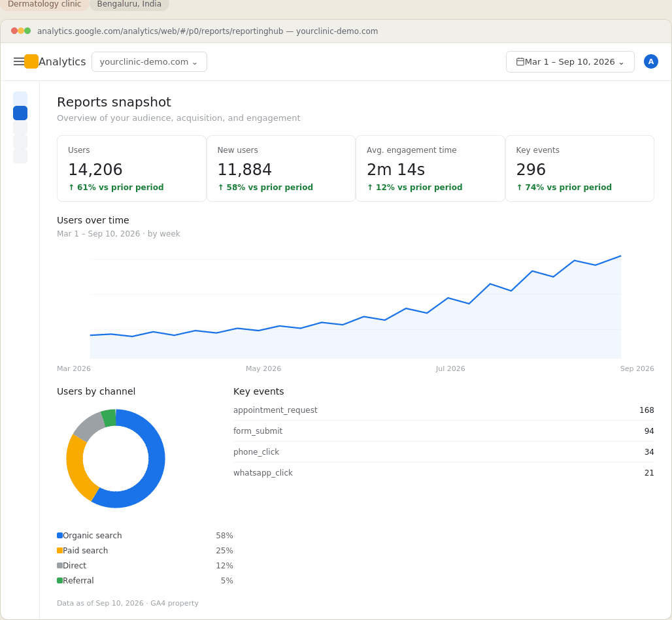Select the New users metric card
This screenshot has width=672, height=620.
pos(280,169)
